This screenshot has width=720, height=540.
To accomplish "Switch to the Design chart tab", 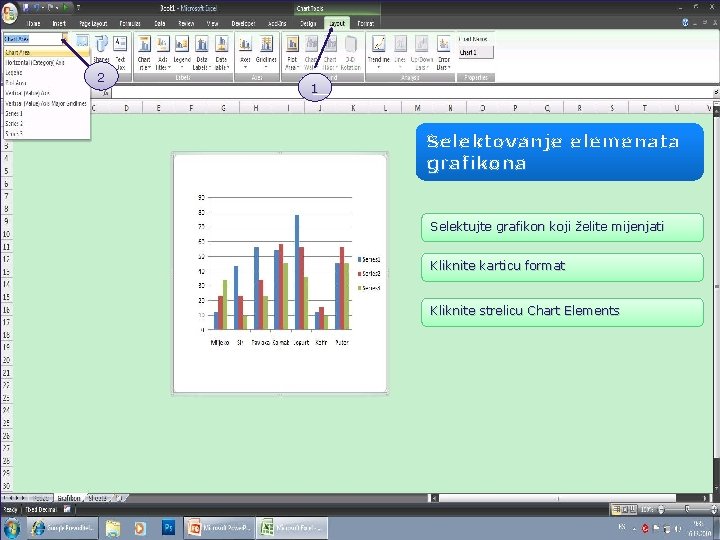I will [308, 23].
